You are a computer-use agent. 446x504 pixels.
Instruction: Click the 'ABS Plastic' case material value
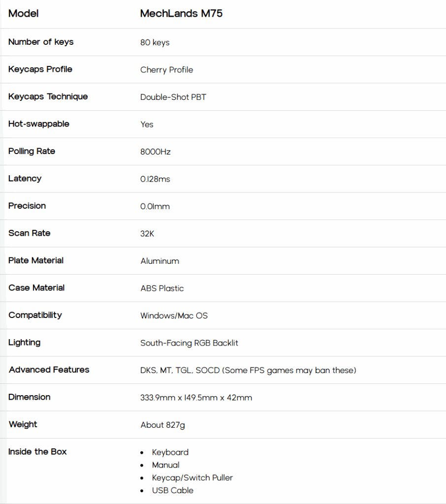coord(162,288)
